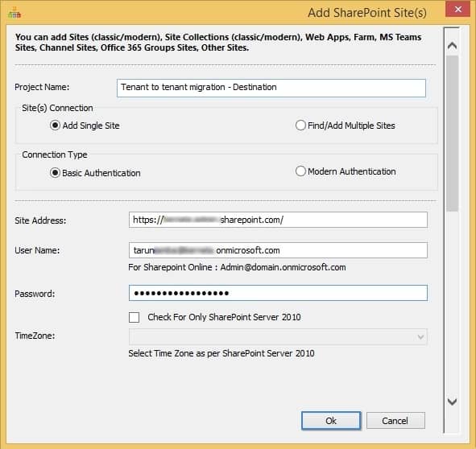Open the TimeZone dropdown
This screenshot has width=476, height=449.
pos(278,336)
